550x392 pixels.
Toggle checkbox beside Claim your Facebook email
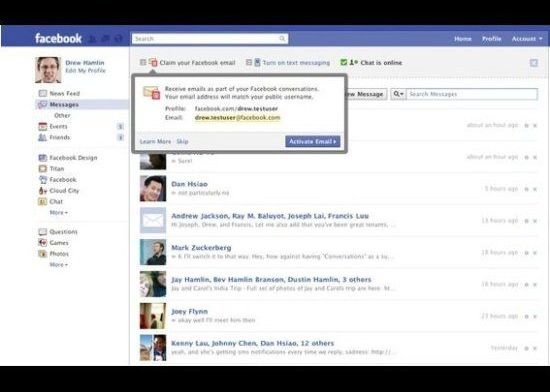pyautogui.click(x=143, y=62)
